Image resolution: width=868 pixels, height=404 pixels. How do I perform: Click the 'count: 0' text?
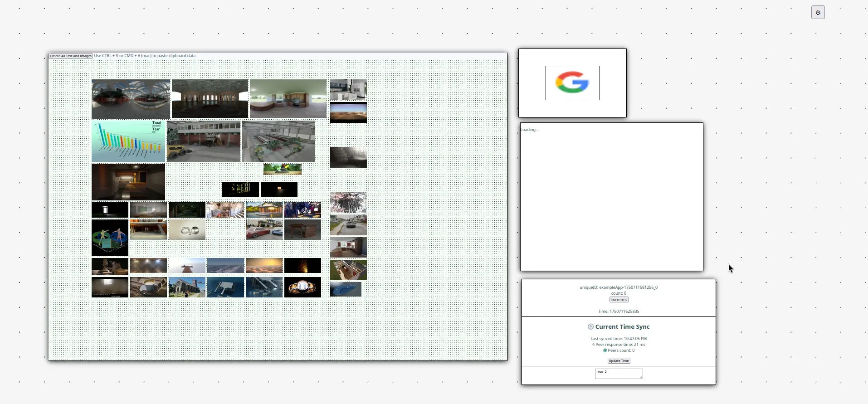[619, 293]
